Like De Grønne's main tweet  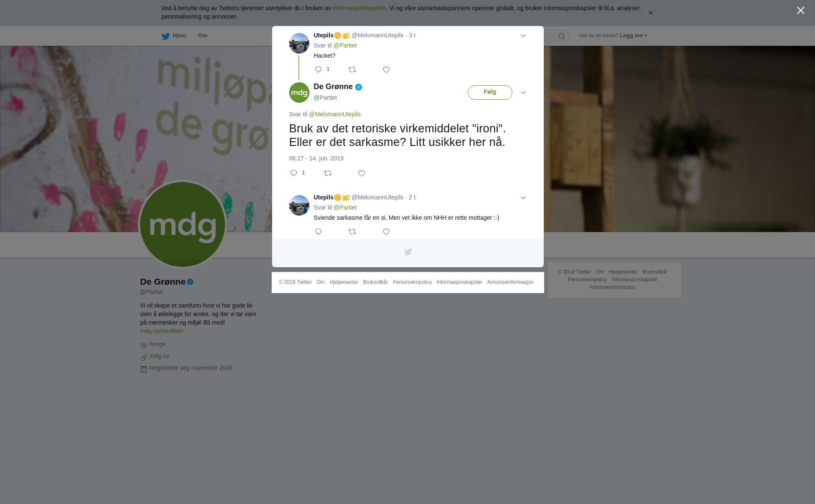click(x=362, y=173)
